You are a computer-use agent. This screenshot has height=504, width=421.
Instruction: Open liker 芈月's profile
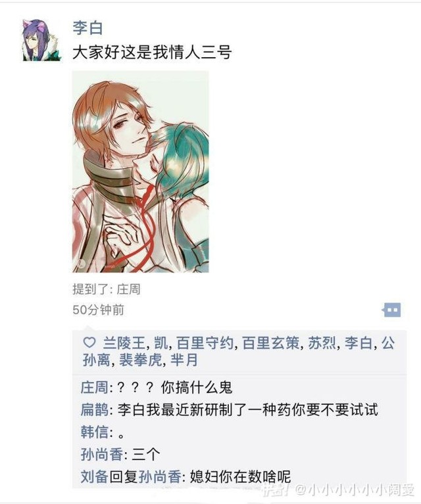(x=184, y=359)
